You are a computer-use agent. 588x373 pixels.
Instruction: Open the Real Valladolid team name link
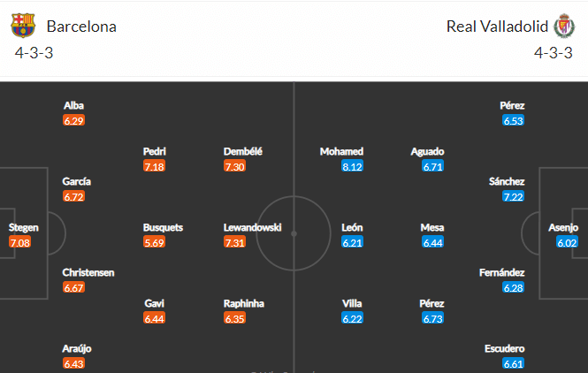click(497, 27)
